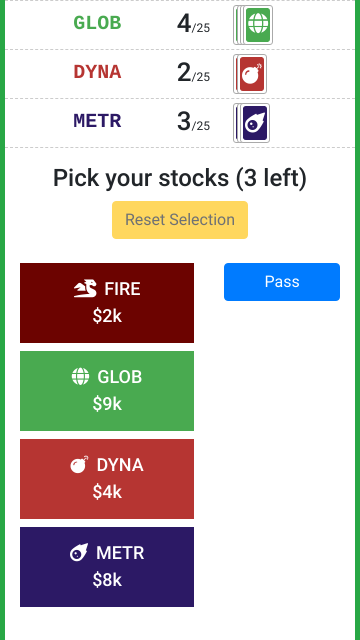
Task: Pick the FIRE stock for $2k
Action: pos(107,303)
